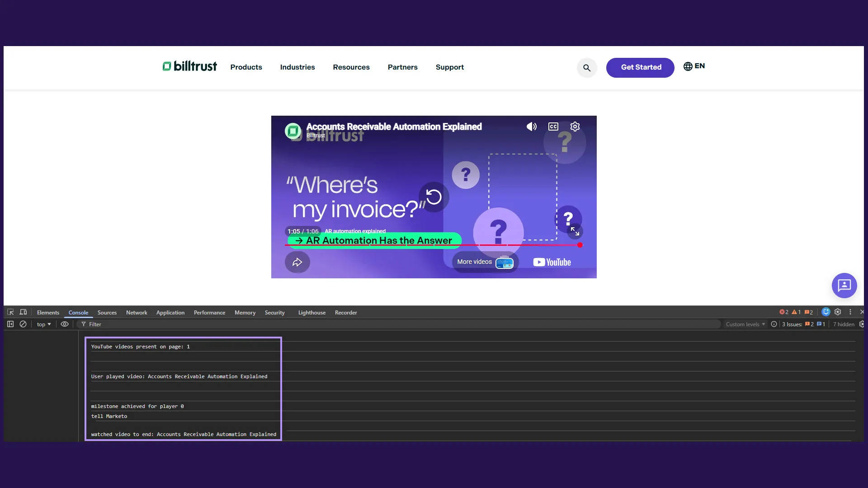Click the 'AR automation explained' chapter label
Screen dimensions: 868x488
point(355,231)
